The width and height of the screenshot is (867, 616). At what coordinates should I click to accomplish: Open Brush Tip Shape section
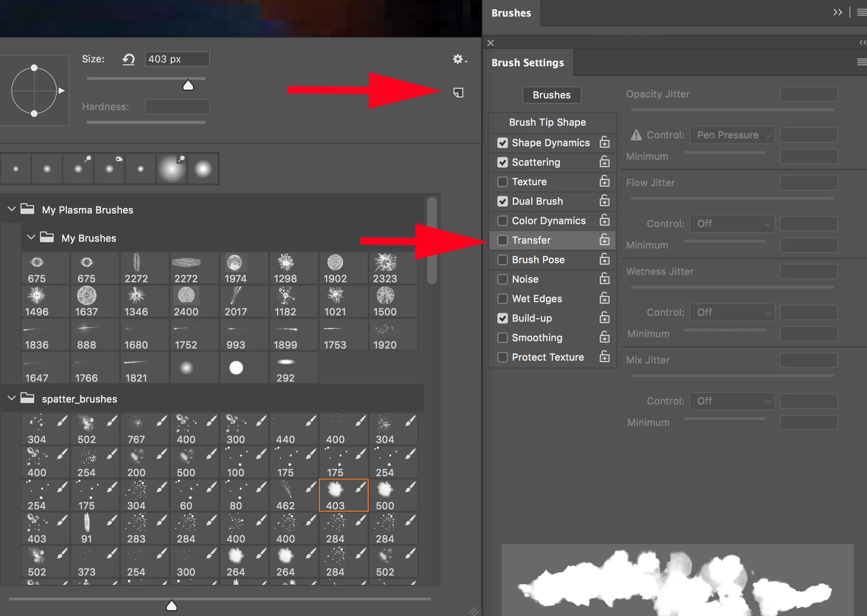(548, 122)
